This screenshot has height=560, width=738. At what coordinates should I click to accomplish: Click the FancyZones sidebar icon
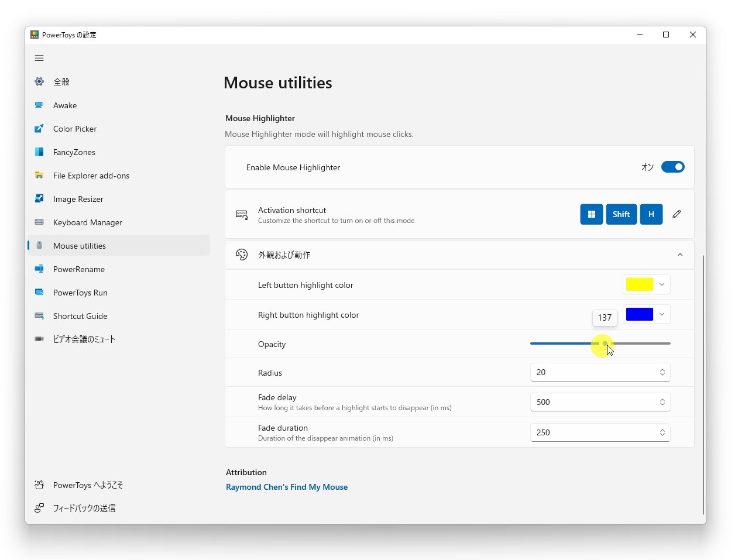[x=39, y=152]
